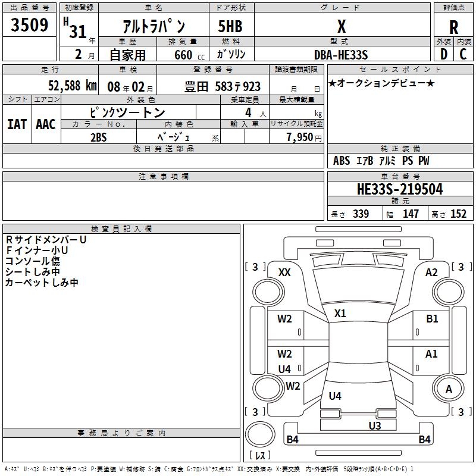Click the 検査員記入欄 header
This screenshot has height=476, width=476.
point(121,229)
